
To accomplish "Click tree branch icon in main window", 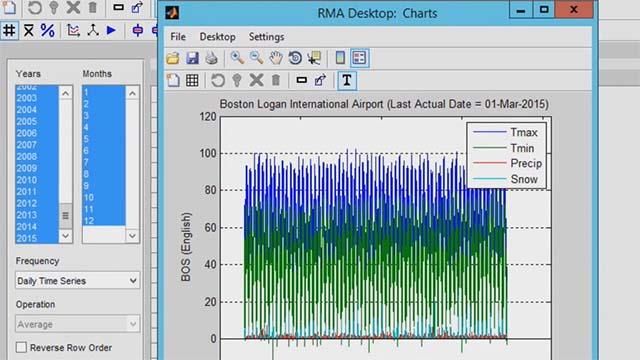I will point(93,31).
